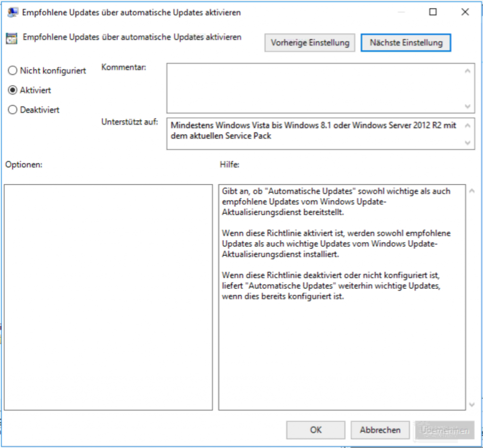Click the policy window icon in title bar
The image size is (483, 448).
pyautogui.click(x=13, y=12)
